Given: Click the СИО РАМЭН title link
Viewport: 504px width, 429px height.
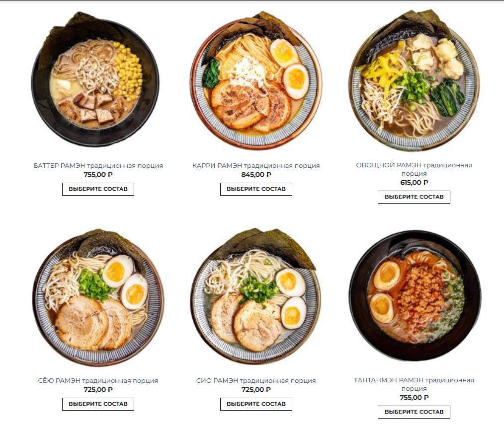Looking at the screenshot, I should pyautogui.click(x=256, y=380).
